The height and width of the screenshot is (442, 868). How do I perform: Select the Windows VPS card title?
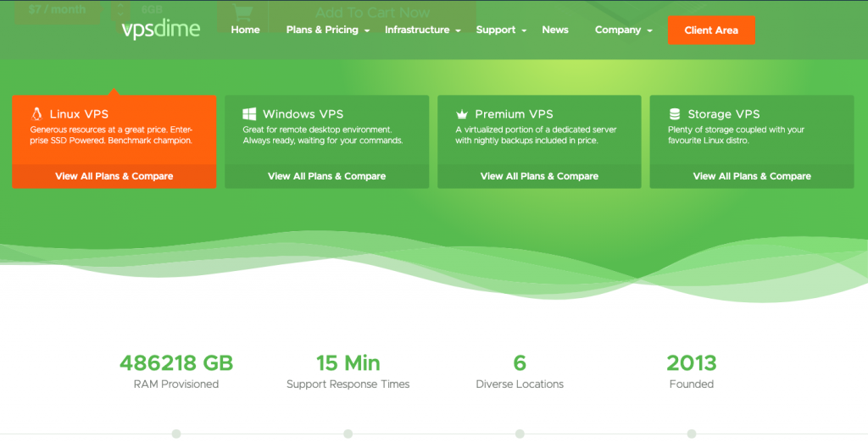coord(303,114)
